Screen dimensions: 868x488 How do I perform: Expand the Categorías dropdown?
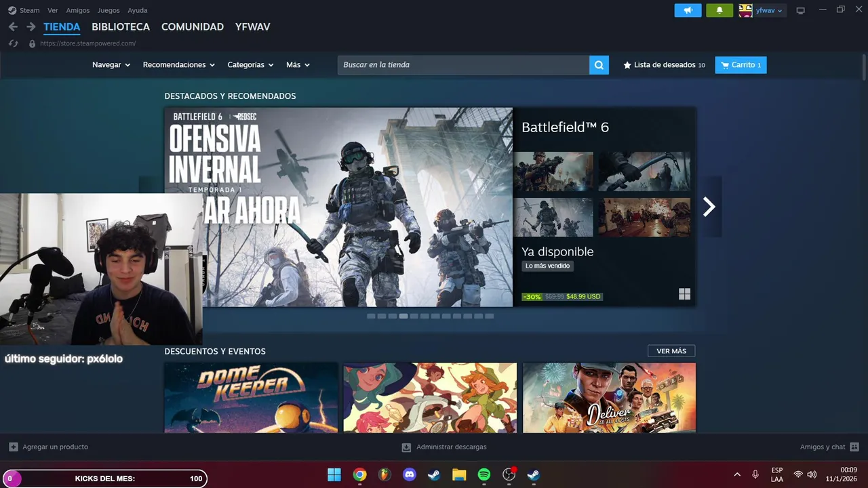tap(251, 65)
